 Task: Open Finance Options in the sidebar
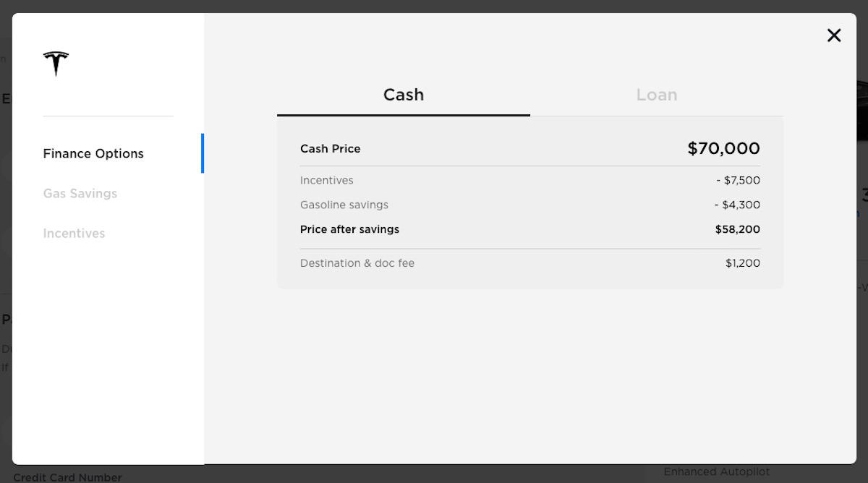(93, 153)
